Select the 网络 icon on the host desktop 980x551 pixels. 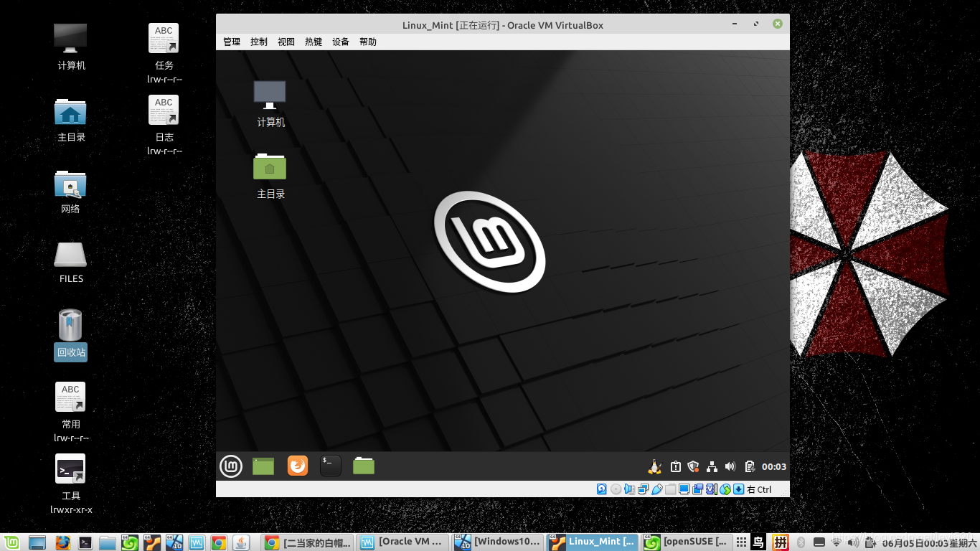(70, 192)
